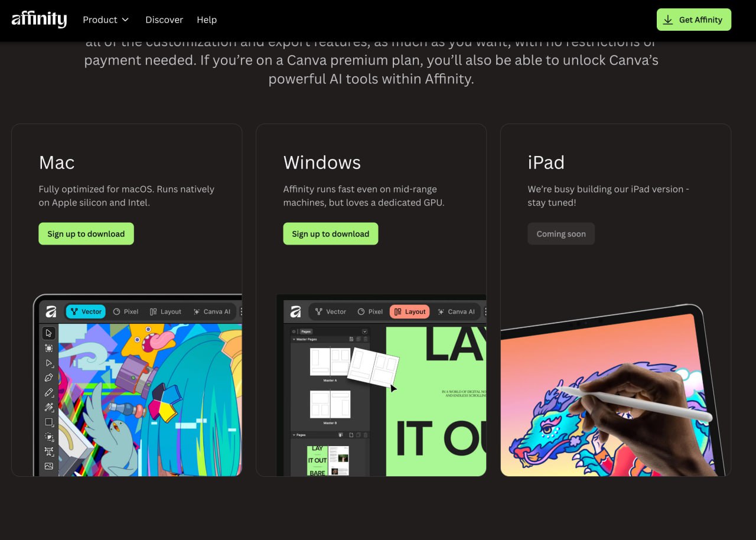Open the Help menu item
Screen dimensions: 756x540
point(207,19)
